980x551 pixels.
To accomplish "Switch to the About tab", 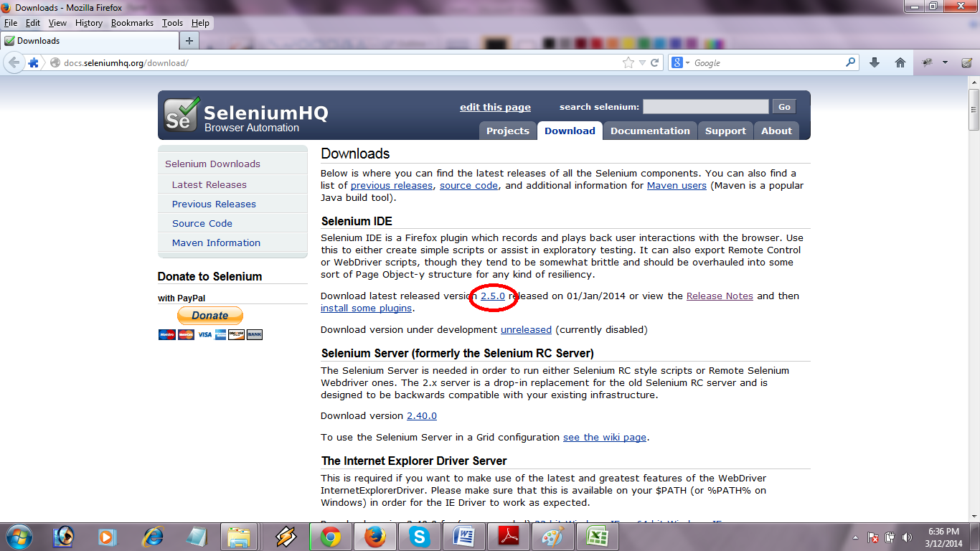I will 776,131.
